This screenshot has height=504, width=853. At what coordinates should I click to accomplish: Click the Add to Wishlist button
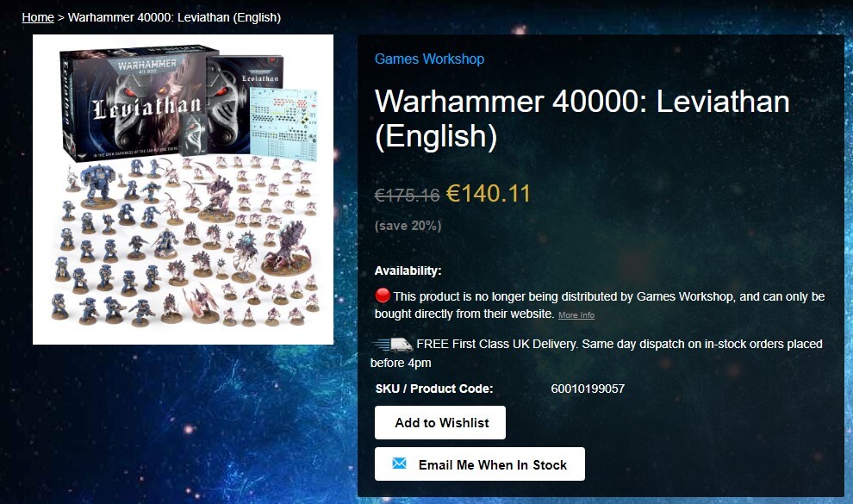(x=440, y=422)
